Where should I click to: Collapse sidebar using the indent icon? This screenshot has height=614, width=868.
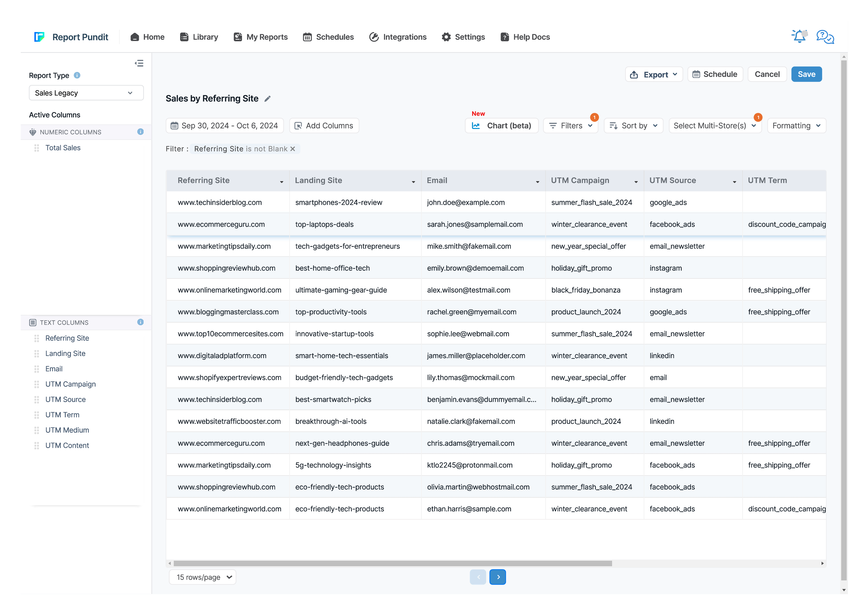(x=139, y=63)
